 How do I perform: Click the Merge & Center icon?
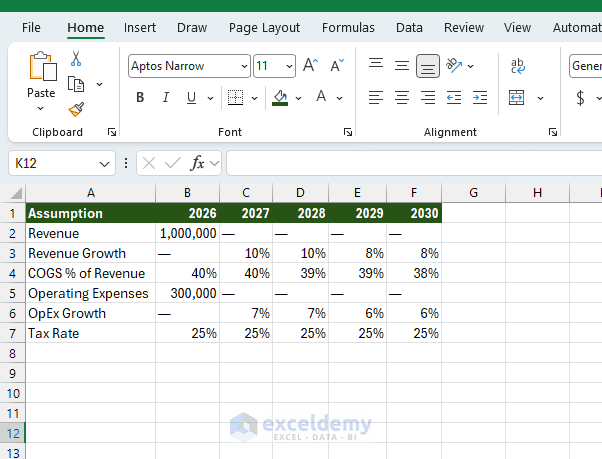click(x=516, y=97)
